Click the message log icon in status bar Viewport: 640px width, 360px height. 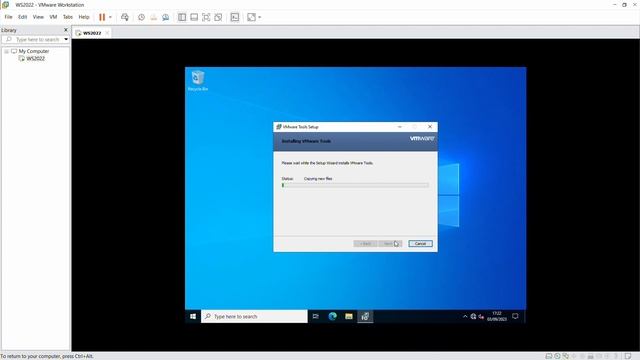(628, 356)
